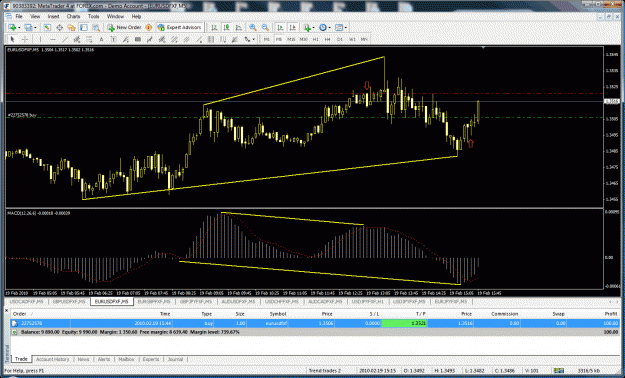Click the Balance and Equity summary row
Screen dimensions: 625x378
click(x=315, y=332)
